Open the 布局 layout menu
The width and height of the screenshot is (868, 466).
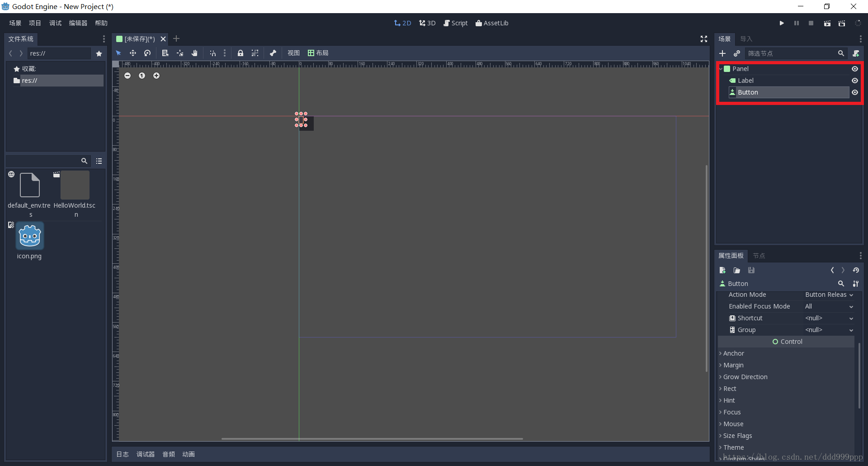point(318,53)
